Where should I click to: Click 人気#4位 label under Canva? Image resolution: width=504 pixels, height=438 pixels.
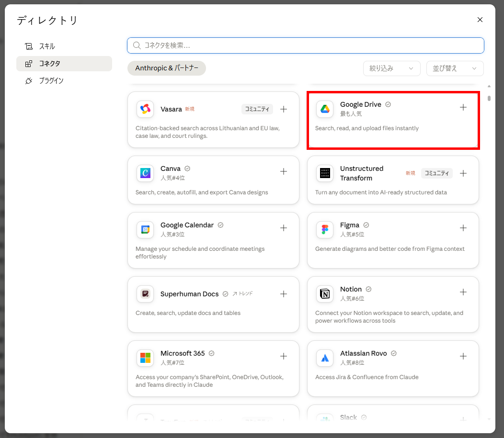click(172, 178)
